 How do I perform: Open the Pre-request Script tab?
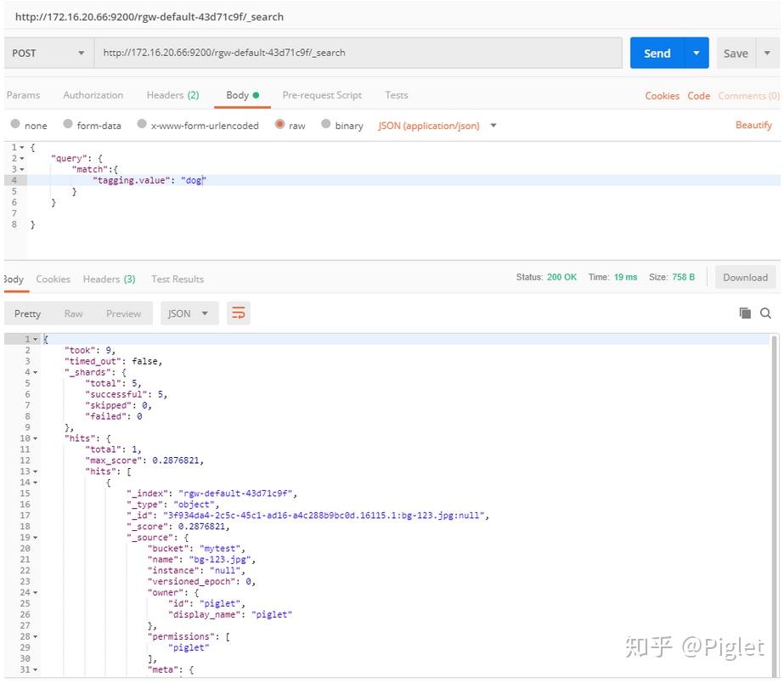[x=322, y=95]
